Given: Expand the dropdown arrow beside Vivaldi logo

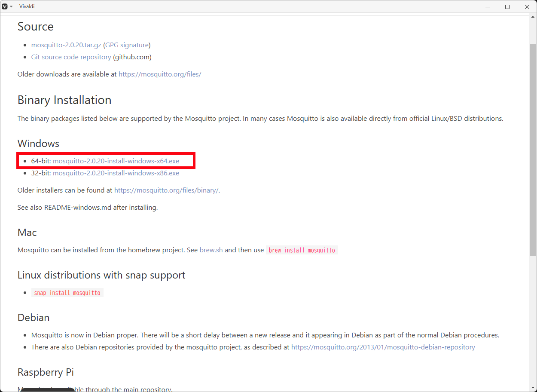Looking at the screenshot, I should [x=11, y=7].
